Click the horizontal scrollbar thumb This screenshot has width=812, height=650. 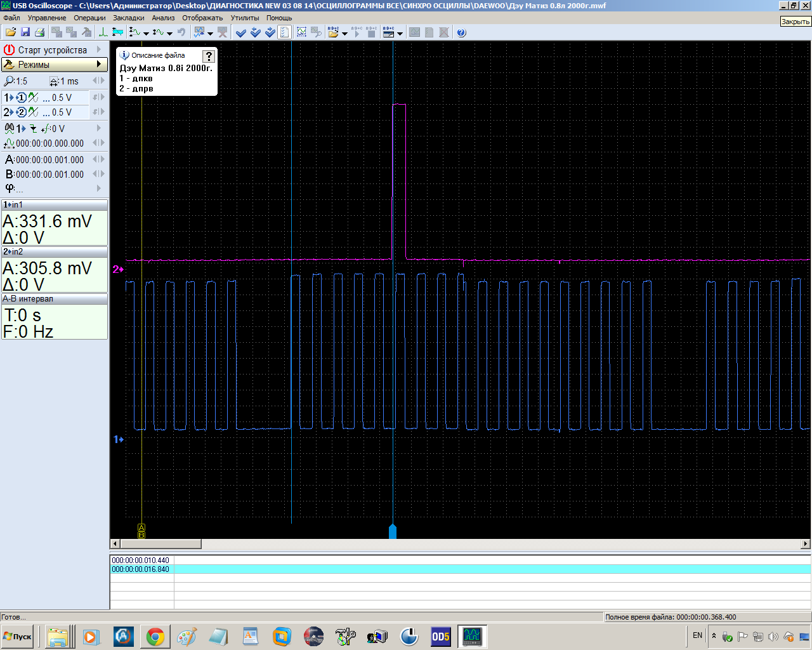[x=160, y=543]
